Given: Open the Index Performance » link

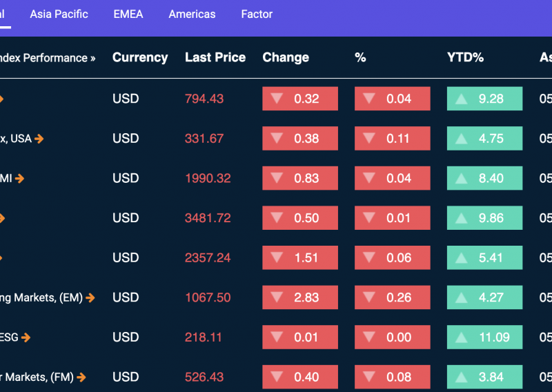Looking at the screenshot, I should (x=48, y=58).
